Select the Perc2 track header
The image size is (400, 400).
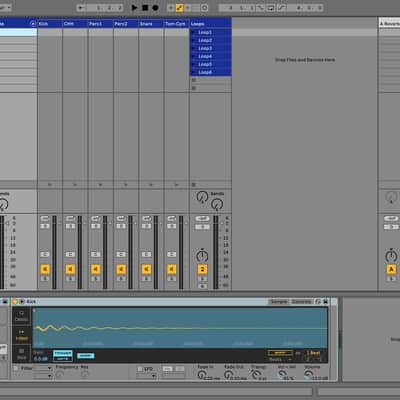(126, 24)
